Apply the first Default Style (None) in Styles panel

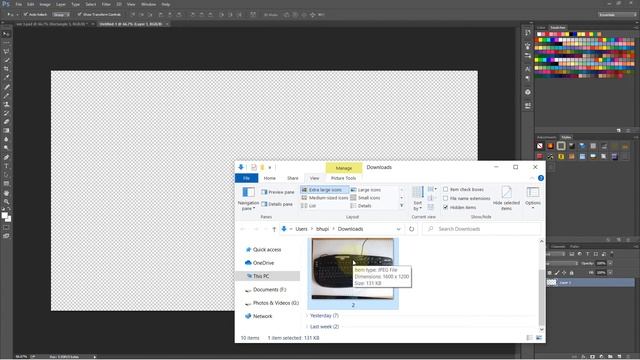point(540,146)
